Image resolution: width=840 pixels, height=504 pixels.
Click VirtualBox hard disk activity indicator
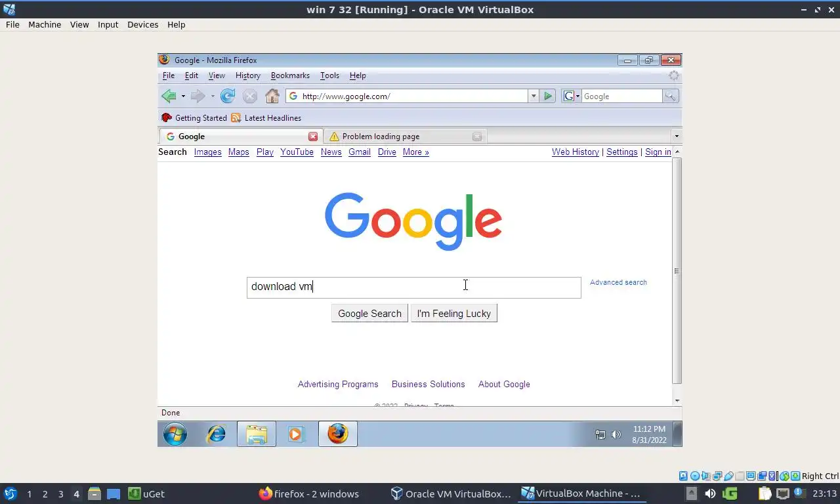683,476
